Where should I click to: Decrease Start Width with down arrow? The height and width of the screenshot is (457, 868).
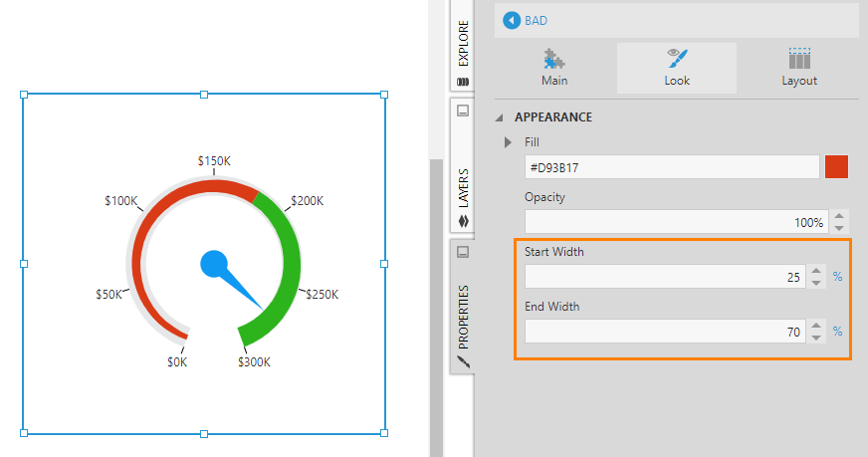[816, 283]
